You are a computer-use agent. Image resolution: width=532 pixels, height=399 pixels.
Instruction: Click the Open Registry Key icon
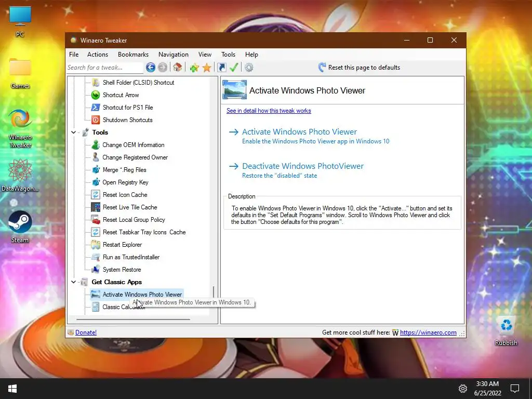click(96, 182)
